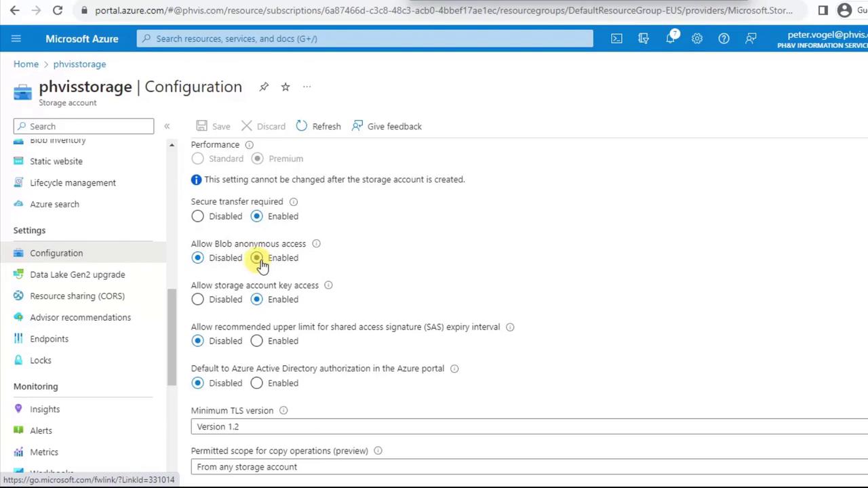This screenshot has height=488, width=868.
Task: Open the Microsoft Azure home link
Action: pos(82,39)
